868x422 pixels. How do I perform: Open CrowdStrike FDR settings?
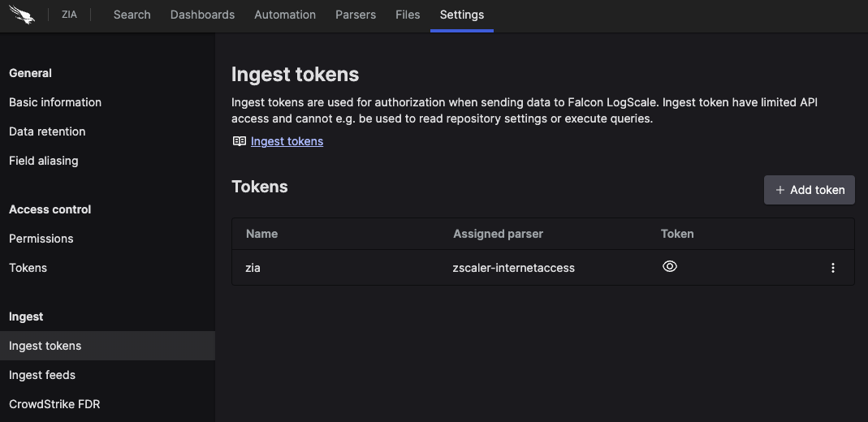click(54, 404)
